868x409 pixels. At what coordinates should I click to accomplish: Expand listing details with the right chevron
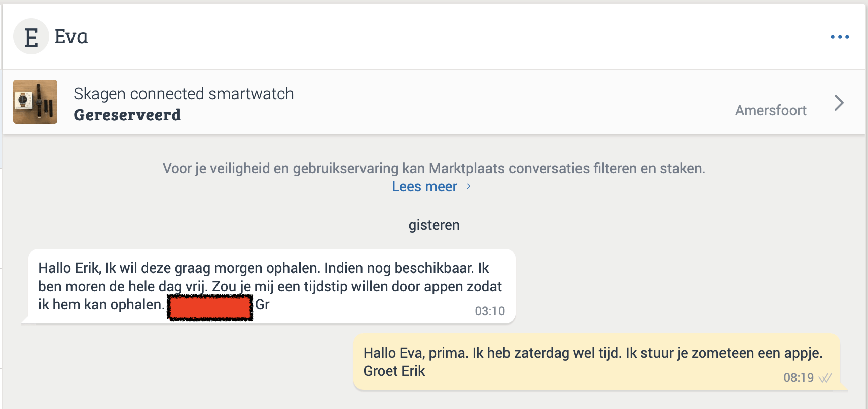[839, 103]
